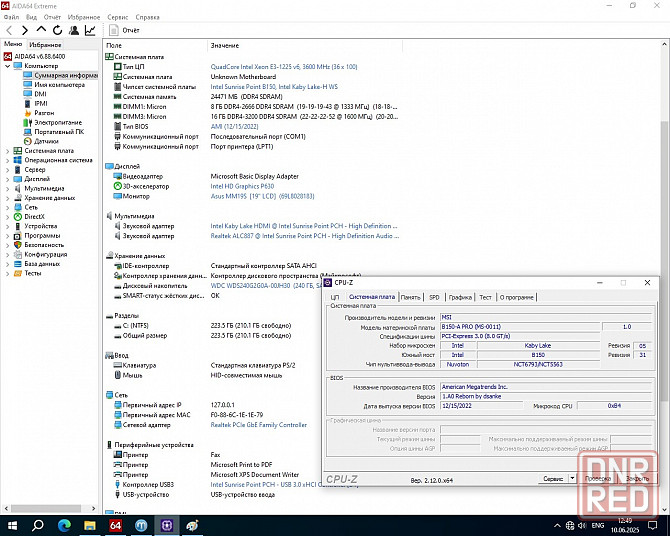Click the Forward navigation arrow

[25, 30]
